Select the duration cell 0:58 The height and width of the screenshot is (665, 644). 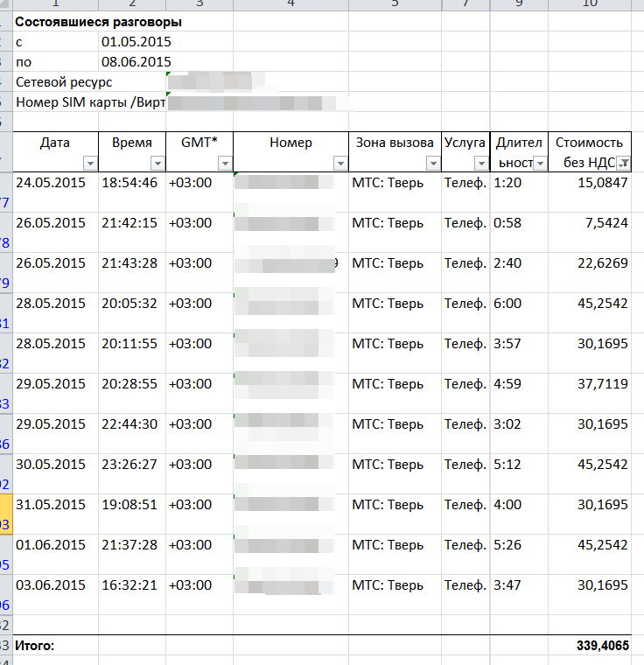519,233
